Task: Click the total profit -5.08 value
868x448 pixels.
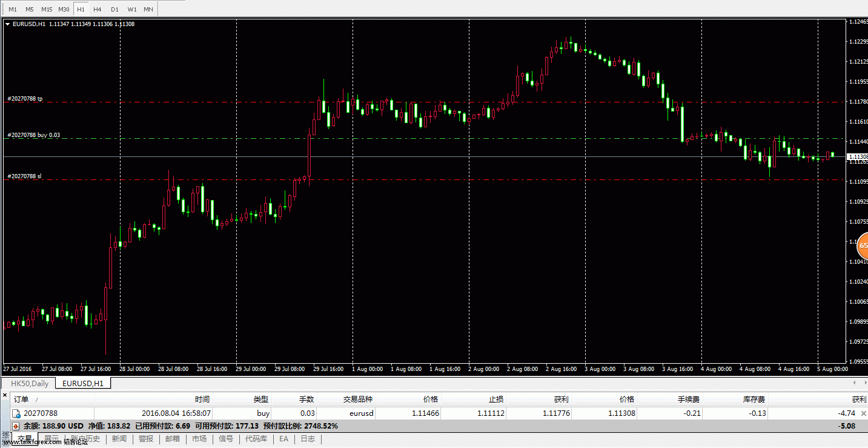Action: [x=847, y=426]
